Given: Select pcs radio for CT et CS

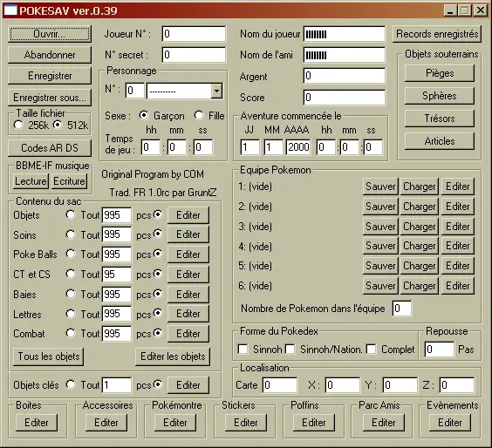Looking at the screenshot, I should (x=158, y=274).
